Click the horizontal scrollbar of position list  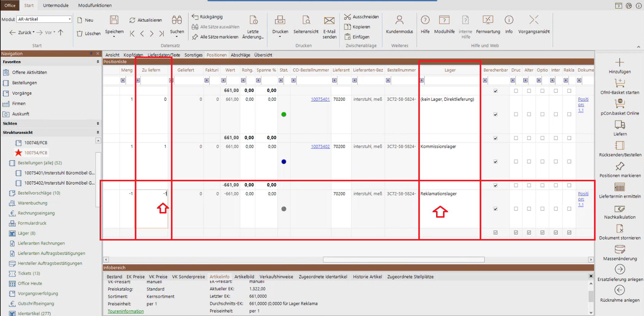tap(403, 259)
